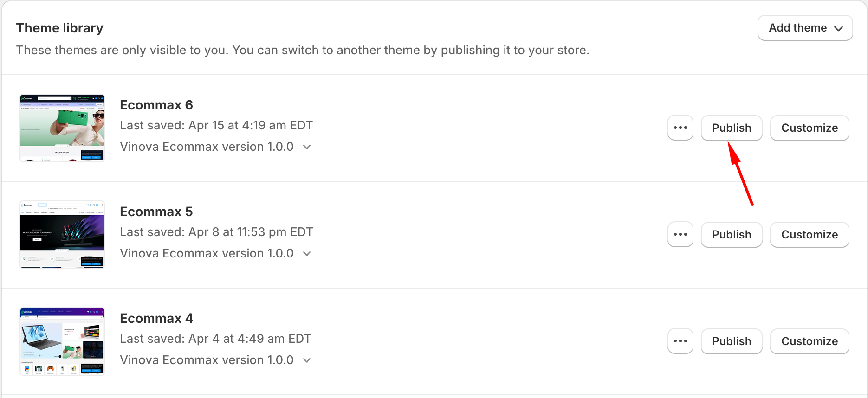This screenshot has width=868, height=398.
Task: Publish the Ecommax 6 theme
Action: [732, 128]
